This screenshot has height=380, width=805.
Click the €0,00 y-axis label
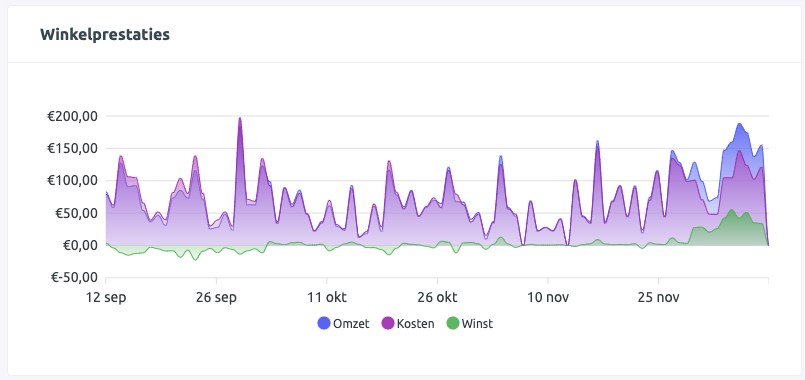pyautogui.click(x=79, y=245)
